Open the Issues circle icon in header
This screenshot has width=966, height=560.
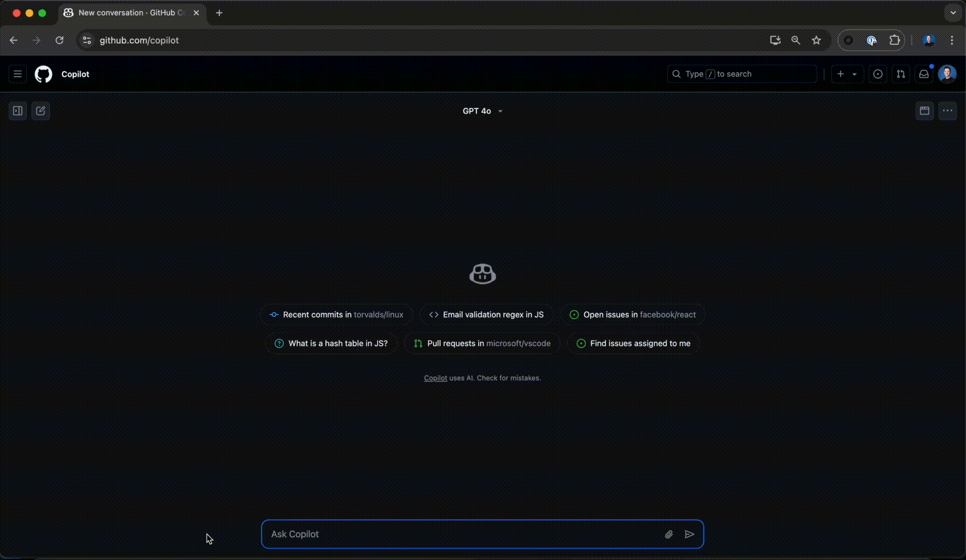tap(878, 74)
